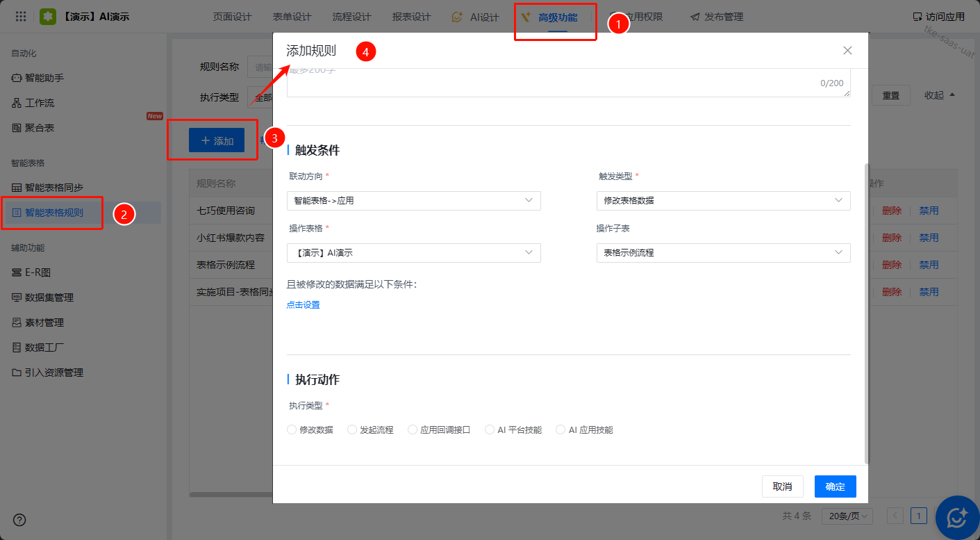This screenshot has height=540, width=980.
Task: Open 聚合表 in the sidebar
Action: tap(17, 128)
